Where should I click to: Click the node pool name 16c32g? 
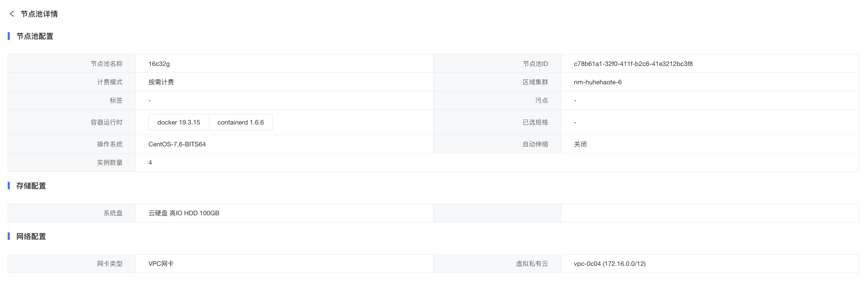[159, 64]
